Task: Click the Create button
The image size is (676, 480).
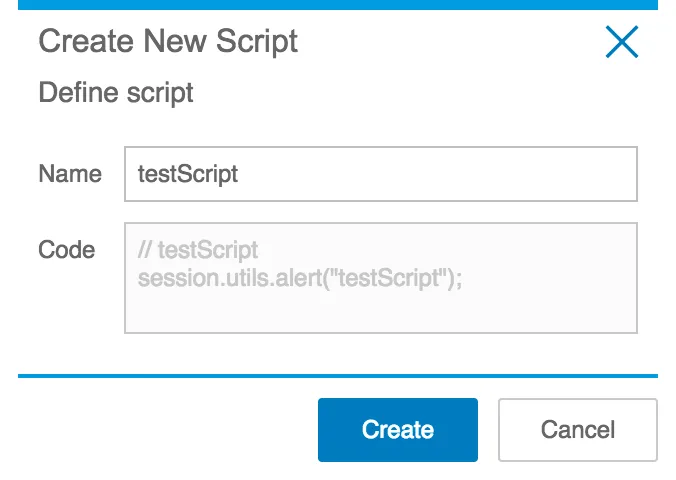Action: (x=397, y=430)
